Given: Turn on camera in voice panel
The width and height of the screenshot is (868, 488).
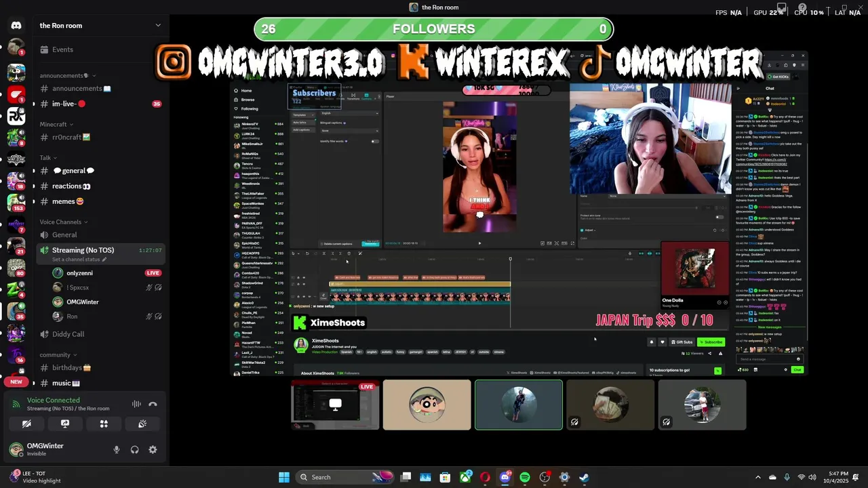Looking at the screenshot, I should [26, 424].
